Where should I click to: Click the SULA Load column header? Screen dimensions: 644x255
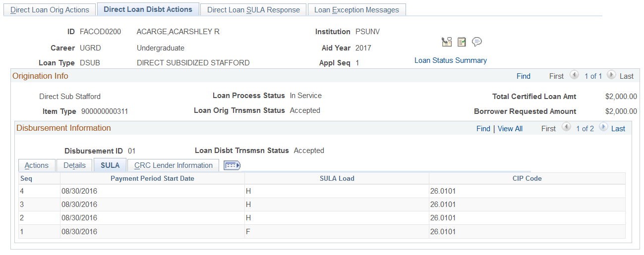337,178
